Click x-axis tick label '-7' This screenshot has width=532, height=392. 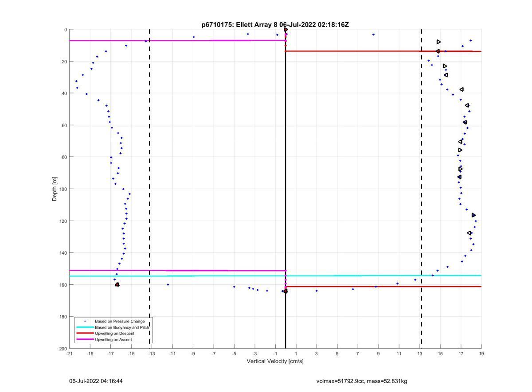213,353
